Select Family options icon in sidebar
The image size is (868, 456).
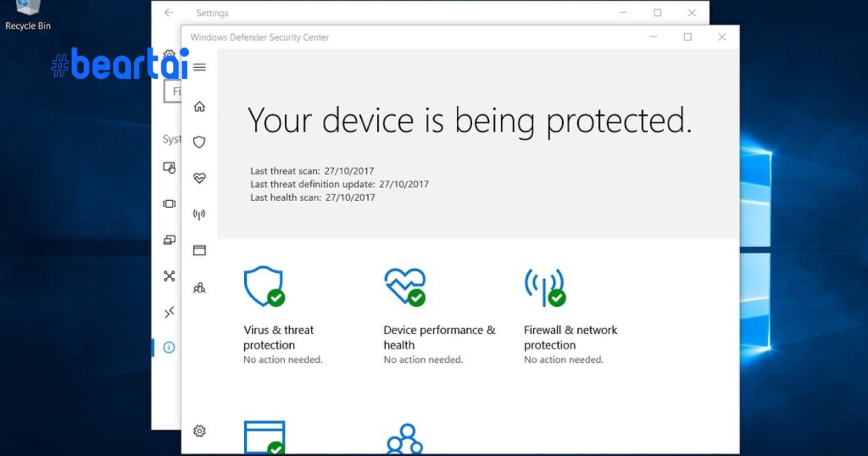200,288
